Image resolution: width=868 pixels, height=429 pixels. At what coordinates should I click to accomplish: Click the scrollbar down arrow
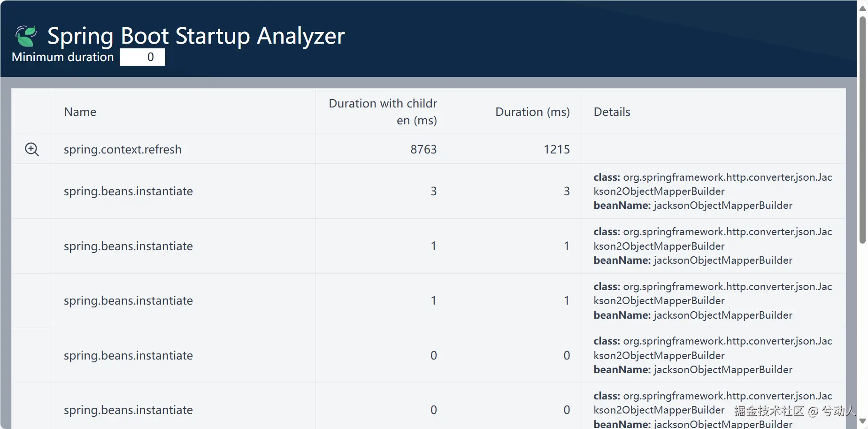click(862, 421)
